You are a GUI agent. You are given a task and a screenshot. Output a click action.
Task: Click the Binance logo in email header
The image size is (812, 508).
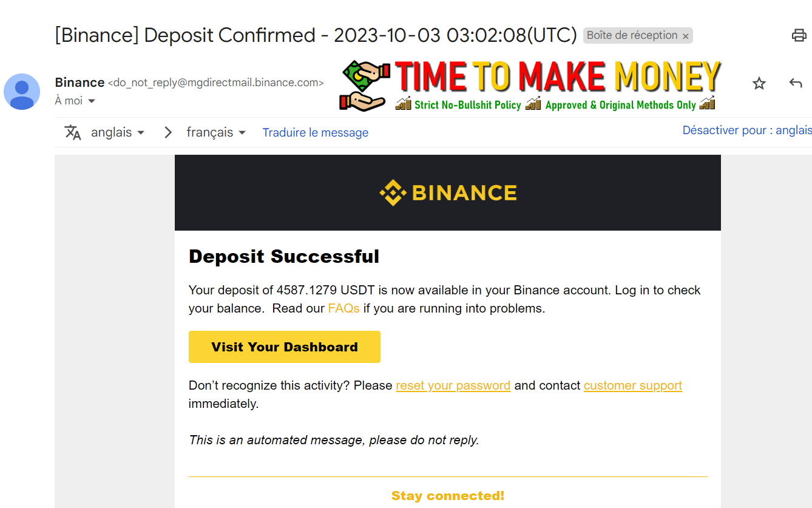(448, 192)
